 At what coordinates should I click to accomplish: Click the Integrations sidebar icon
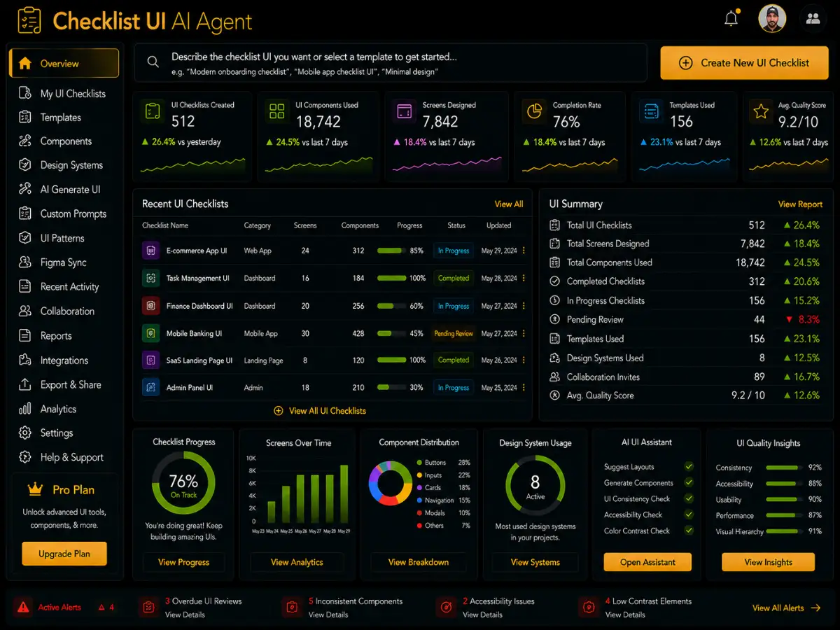[x=25, y=360]
